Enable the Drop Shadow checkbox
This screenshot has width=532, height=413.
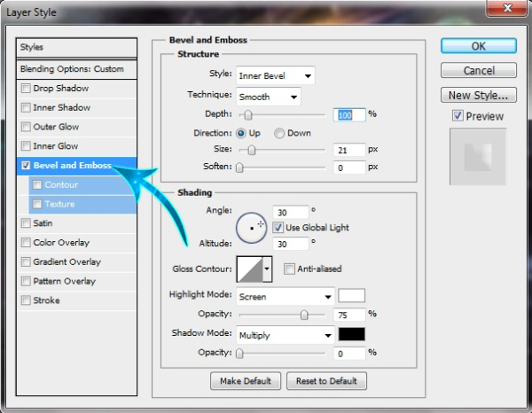(x=27, y=89)
